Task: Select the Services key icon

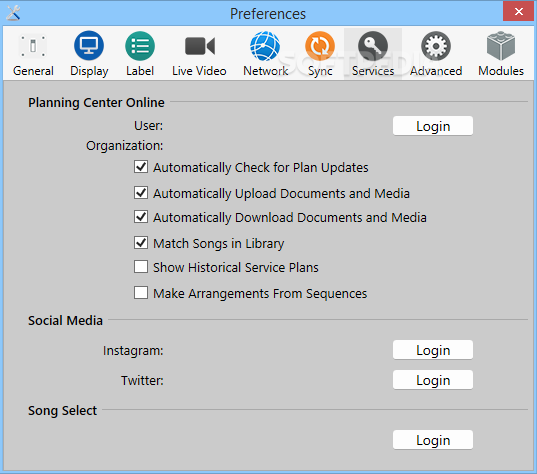Action: [373, 46]
